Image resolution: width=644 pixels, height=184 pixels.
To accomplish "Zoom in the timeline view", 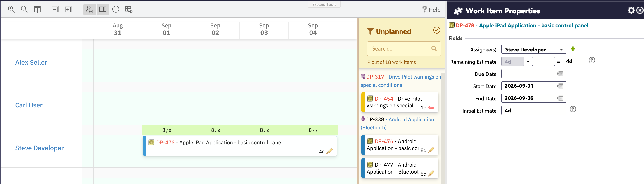I will [x=12, y=9].
